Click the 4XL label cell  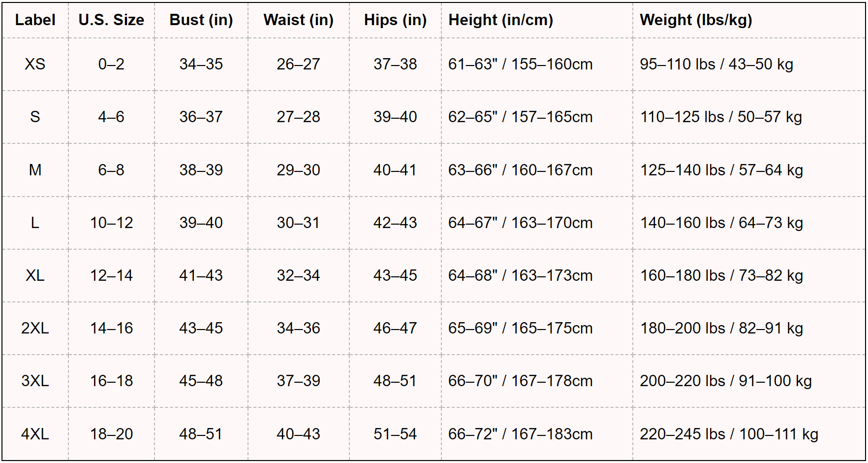[35, 434]
